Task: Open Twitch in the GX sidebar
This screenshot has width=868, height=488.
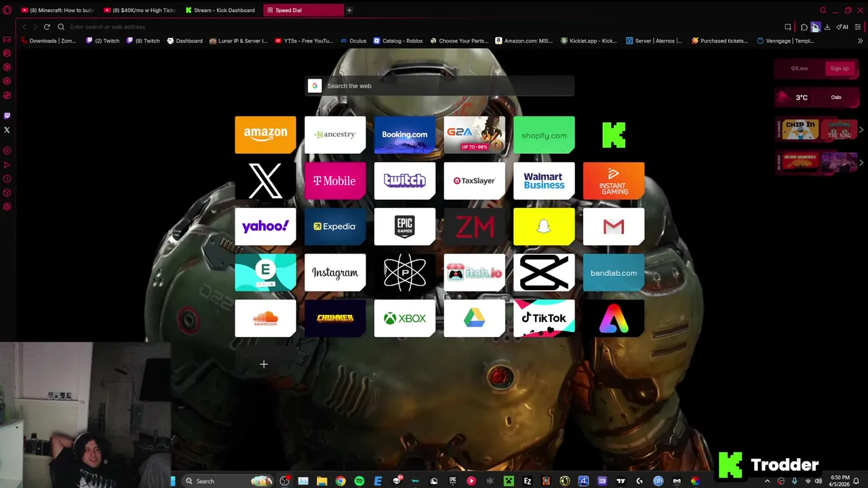Action: (7, 116)
